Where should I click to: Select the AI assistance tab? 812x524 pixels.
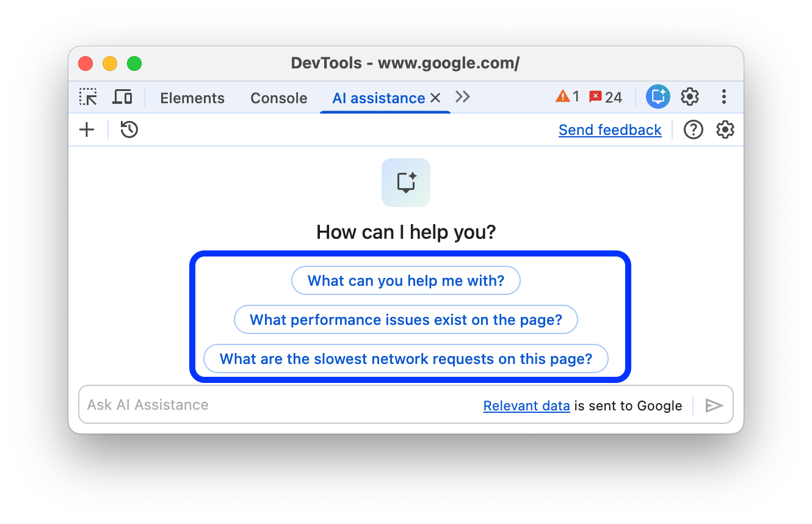click(378, 98)
